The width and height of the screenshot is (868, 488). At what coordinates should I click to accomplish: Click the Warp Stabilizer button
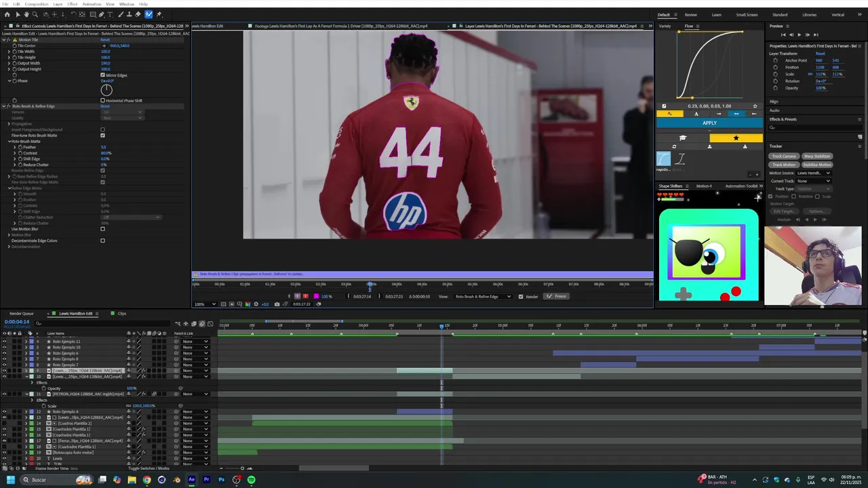(x=817, y=157)
